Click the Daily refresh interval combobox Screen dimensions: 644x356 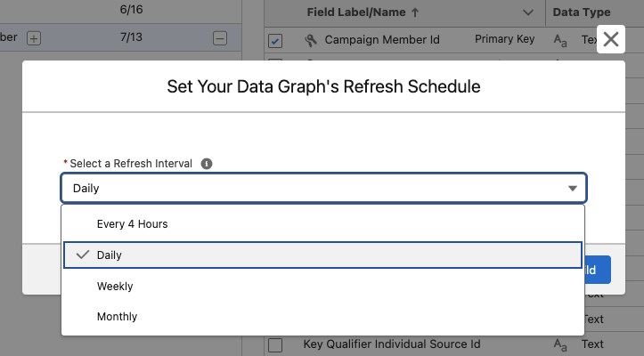pos(323,188)
